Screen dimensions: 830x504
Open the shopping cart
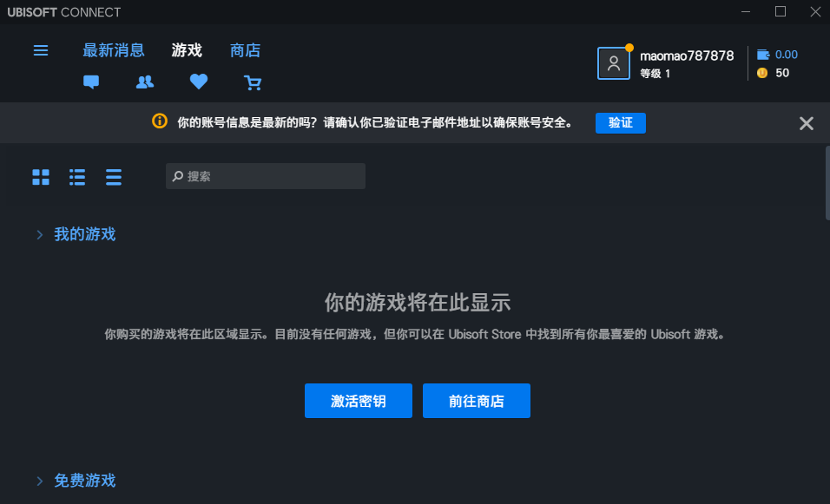coord(253,82)
